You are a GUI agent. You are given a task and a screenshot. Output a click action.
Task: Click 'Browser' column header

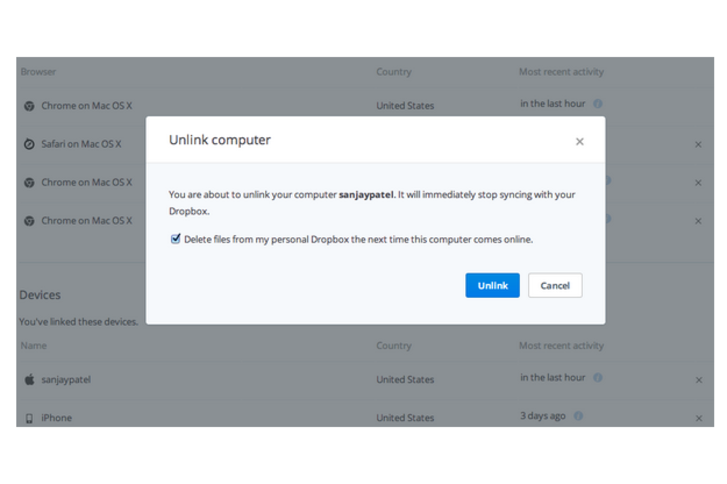tap(38, 72)
